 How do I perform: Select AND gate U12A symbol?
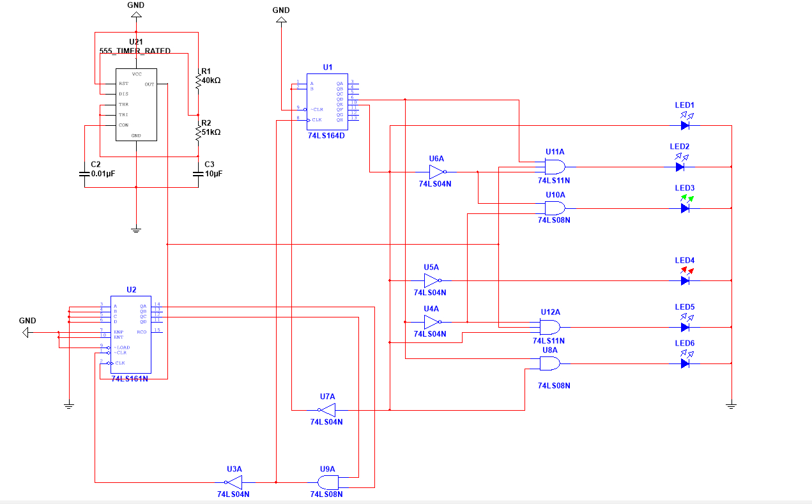click(x=550, y=328)
